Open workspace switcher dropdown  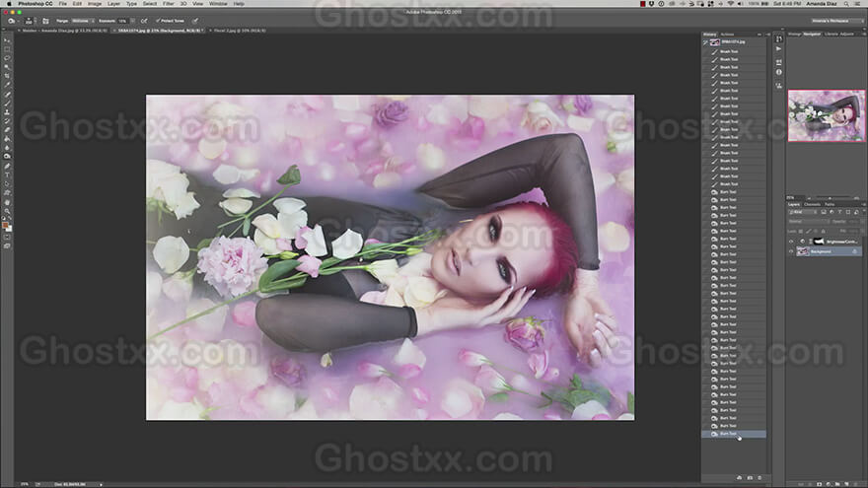pos(836,21)
